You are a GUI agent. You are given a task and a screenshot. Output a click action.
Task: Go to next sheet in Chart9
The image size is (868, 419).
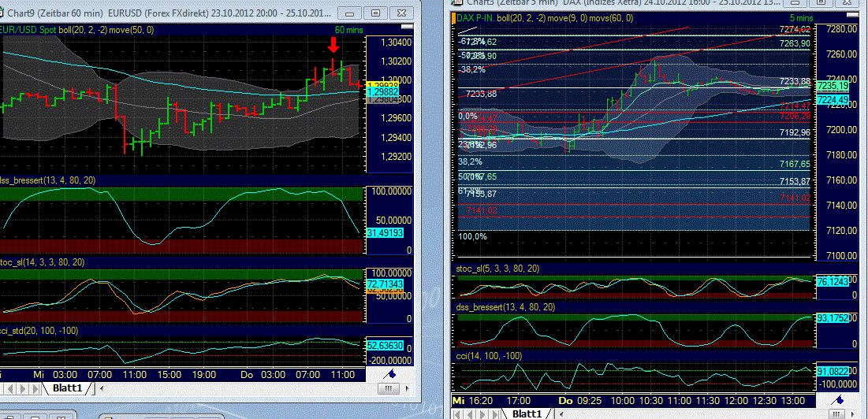coord(23,388)
